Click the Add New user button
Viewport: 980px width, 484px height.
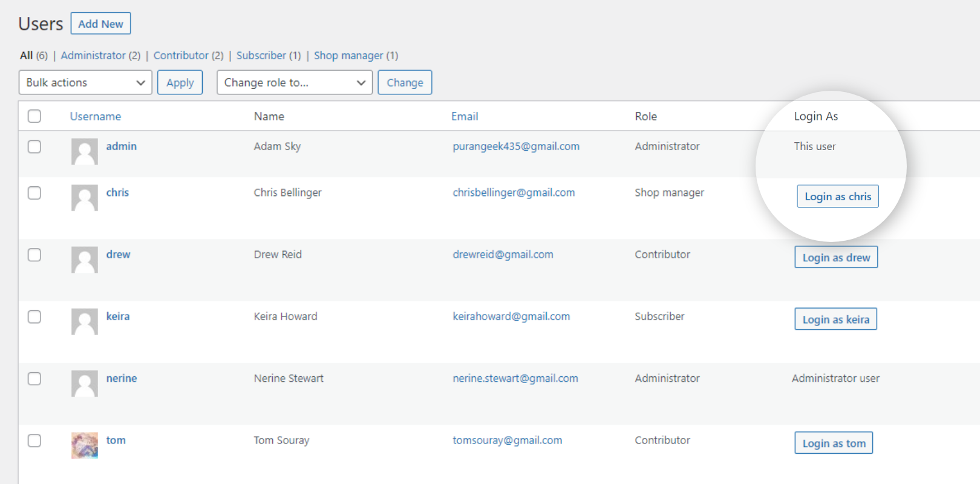(100, 24)
